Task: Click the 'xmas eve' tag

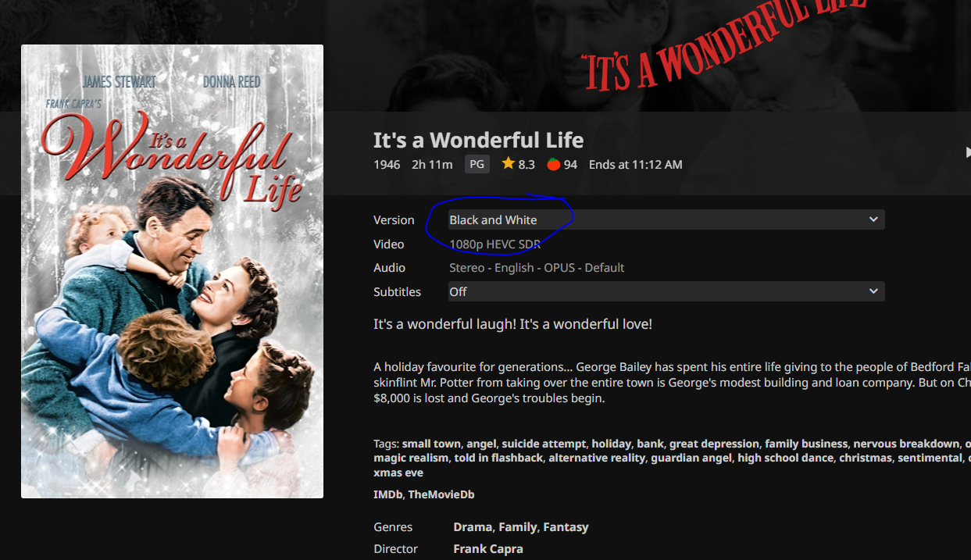Action: pyautogui.click(x=398, y=473)
